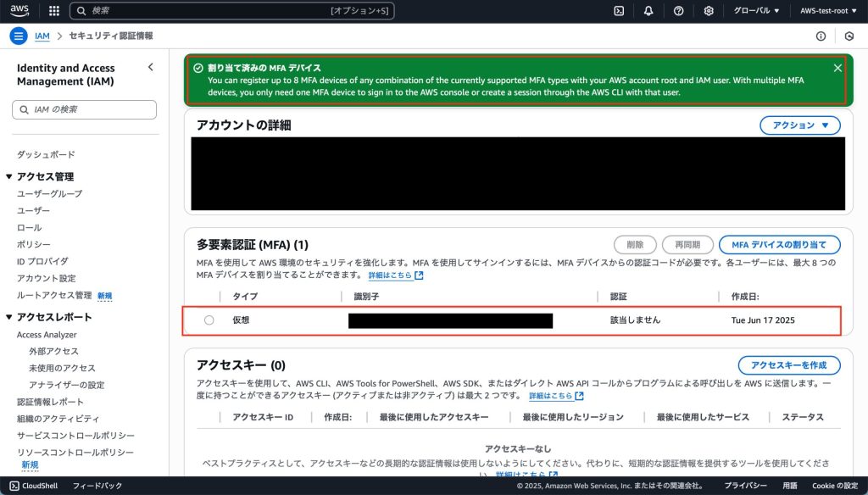Open リソースコントロールポリシー in navigation
Screen dimensions: 868x495
click(x=75, y=453)
